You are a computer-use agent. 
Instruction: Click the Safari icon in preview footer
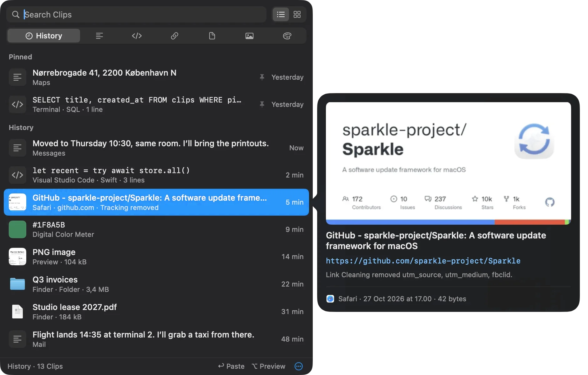pyautogui.click(x=330, y=299)
